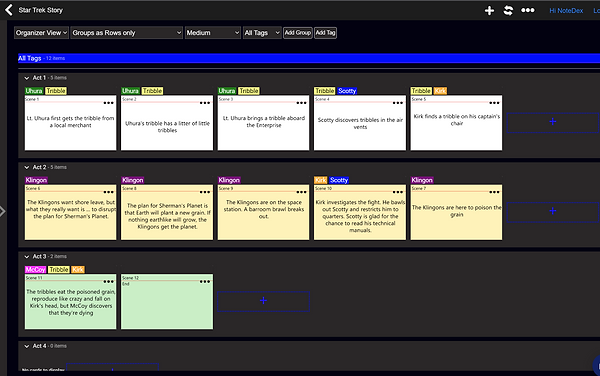Open the card 'Scotty discovers tribbles in the air vents'

tap(360, 123)
